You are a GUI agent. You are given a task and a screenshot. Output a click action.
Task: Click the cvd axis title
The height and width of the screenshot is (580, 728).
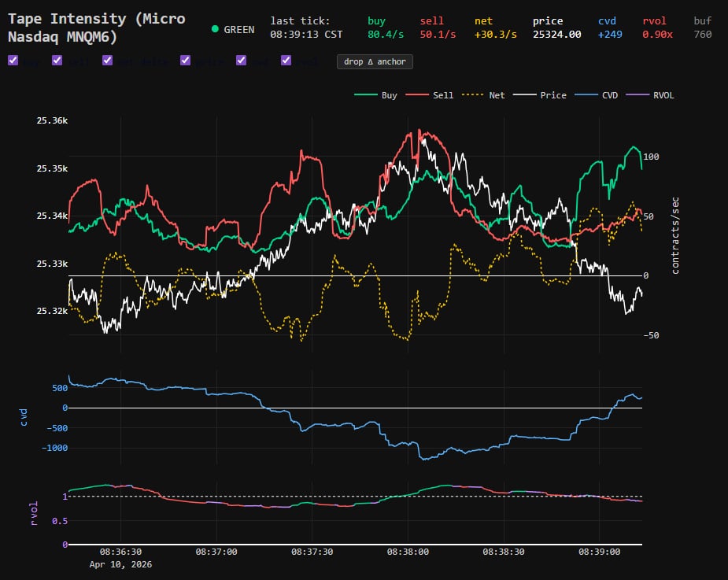(24, 417)
